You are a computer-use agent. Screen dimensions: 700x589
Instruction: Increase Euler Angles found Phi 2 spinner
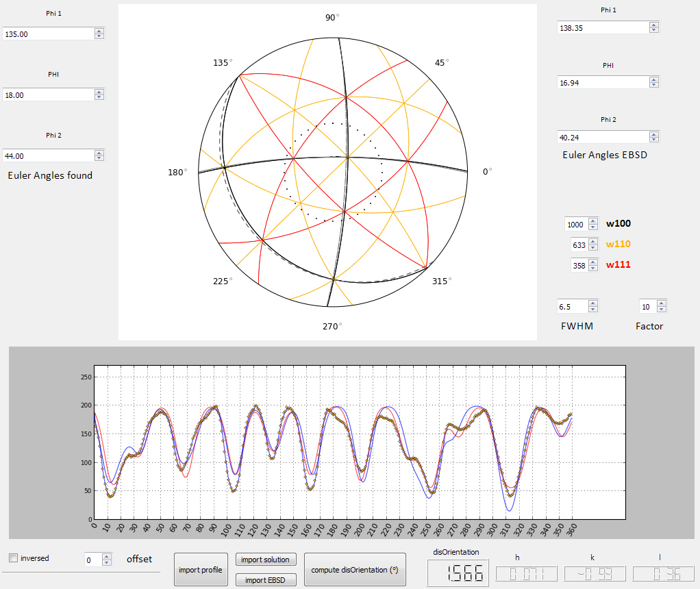[99, 153]
